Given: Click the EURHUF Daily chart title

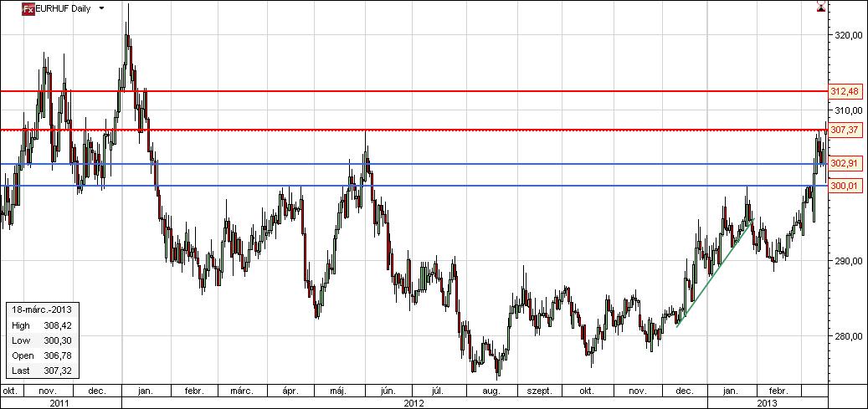Looking at the screenshot, I should click(63, 8).
